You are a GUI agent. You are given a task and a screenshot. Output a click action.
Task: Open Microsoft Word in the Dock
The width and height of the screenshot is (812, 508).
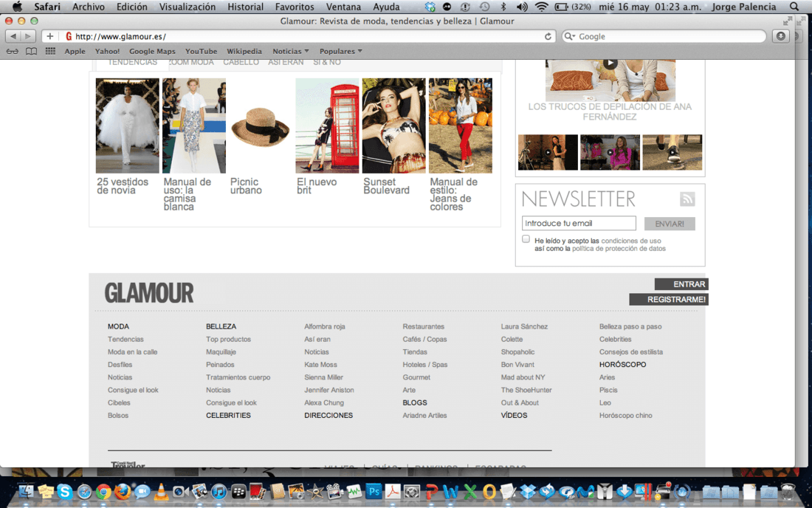[450, 492]
